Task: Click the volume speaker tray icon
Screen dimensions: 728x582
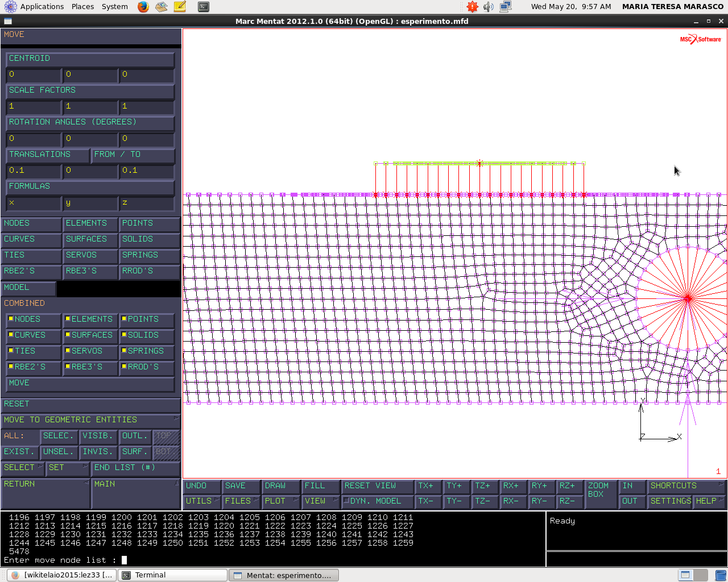Action: [489, 7]
